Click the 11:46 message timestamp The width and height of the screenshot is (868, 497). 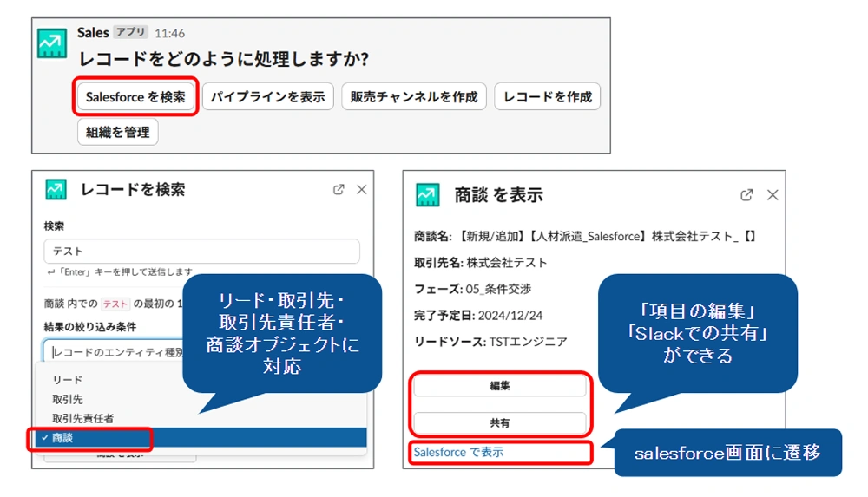pos(169,33)
